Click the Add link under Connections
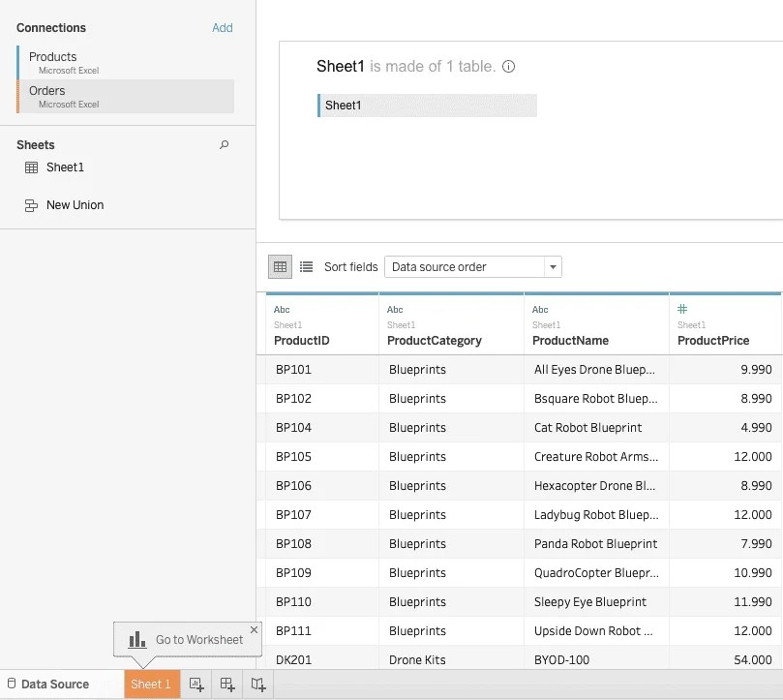This screenshot has height=700, width=783. pyautogui.click(x=222, y=27)
